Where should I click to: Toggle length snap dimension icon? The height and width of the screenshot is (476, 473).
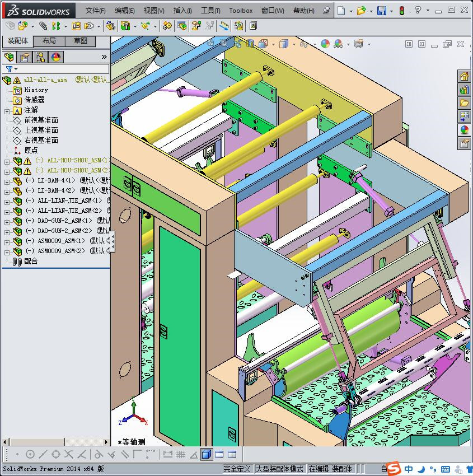[x=167, y=455]
